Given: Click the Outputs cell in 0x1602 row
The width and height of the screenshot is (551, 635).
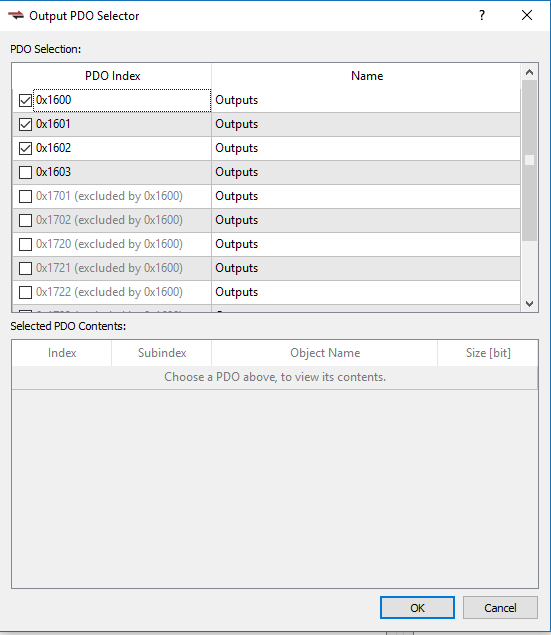Looking at the screenshot, I should [x=366, y=148].
